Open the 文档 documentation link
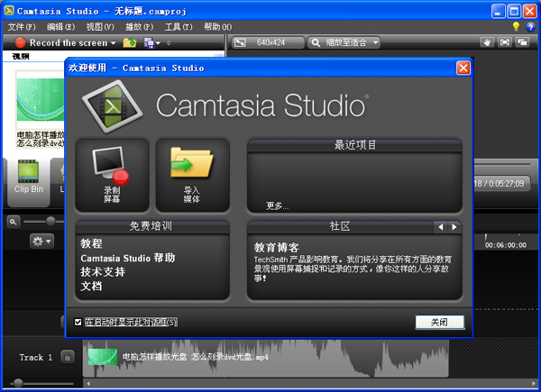Image resolution: width=541 pixels, height=392 pixels. 91,287
